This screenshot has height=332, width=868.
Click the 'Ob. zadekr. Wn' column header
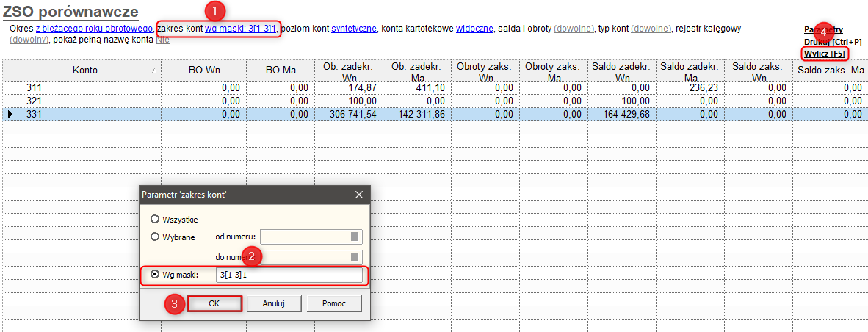coord(349,71)
